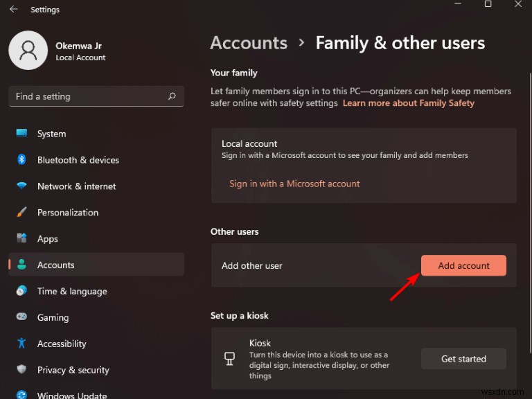The image size is (532, 399).
Task: Click the Accounts breadcrumb
Action: pyautogui.click(x=249, y=43)
